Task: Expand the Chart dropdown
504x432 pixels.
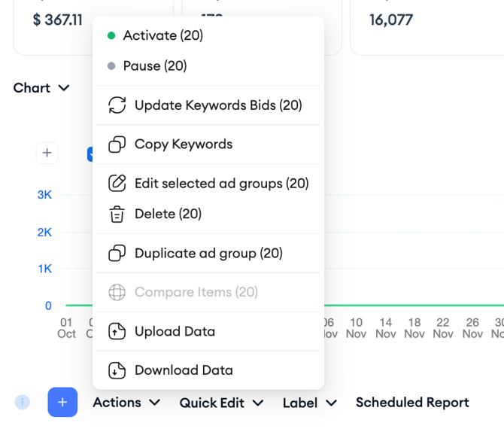Action: (x=41, y=88)
